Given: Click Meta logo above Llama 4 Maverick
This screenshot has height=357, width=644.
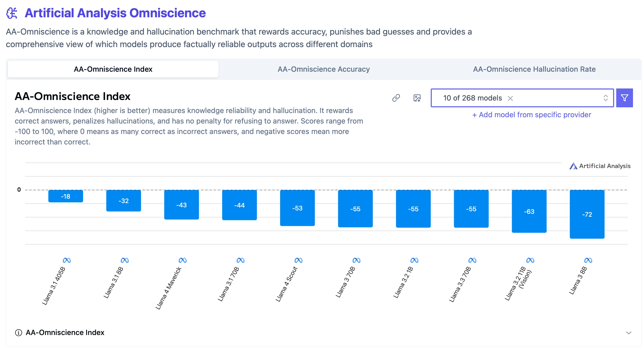Looking at the screenshot, I should (x=183, y=260).
